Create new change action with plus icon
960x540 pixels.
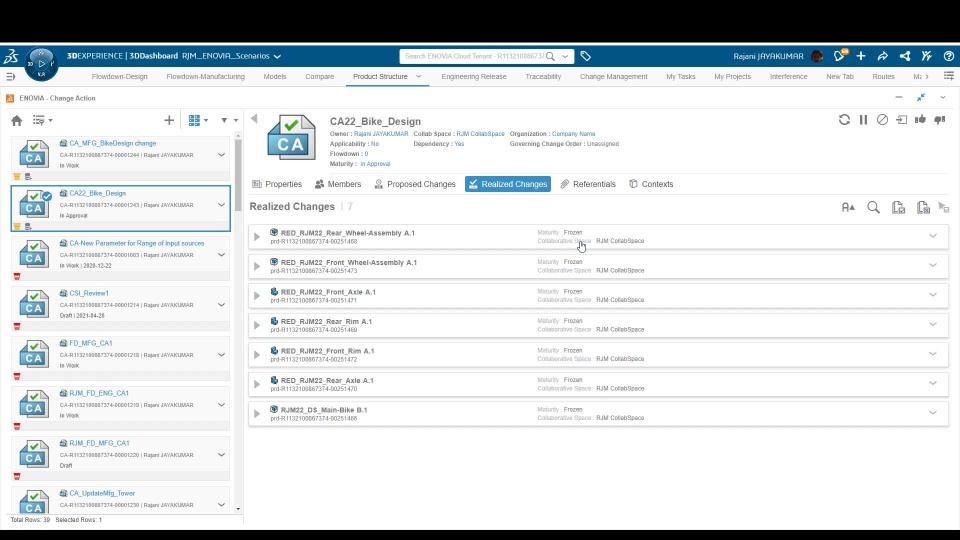point(169,121)
